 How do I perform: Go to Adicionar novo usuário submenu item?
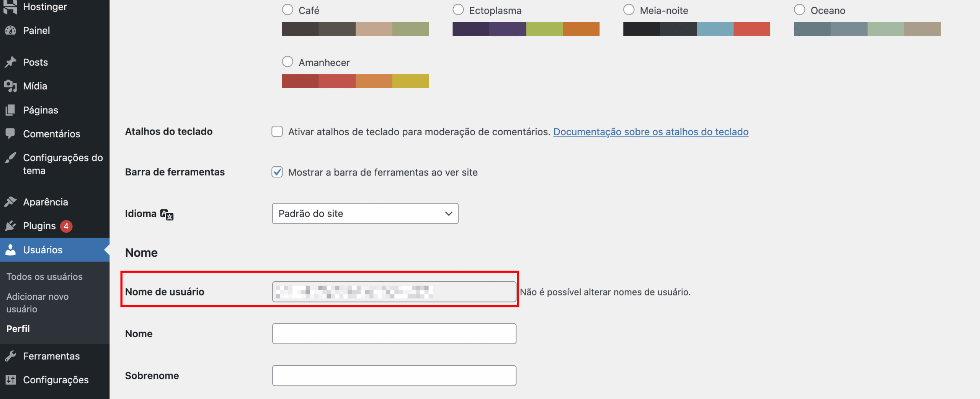38,302
